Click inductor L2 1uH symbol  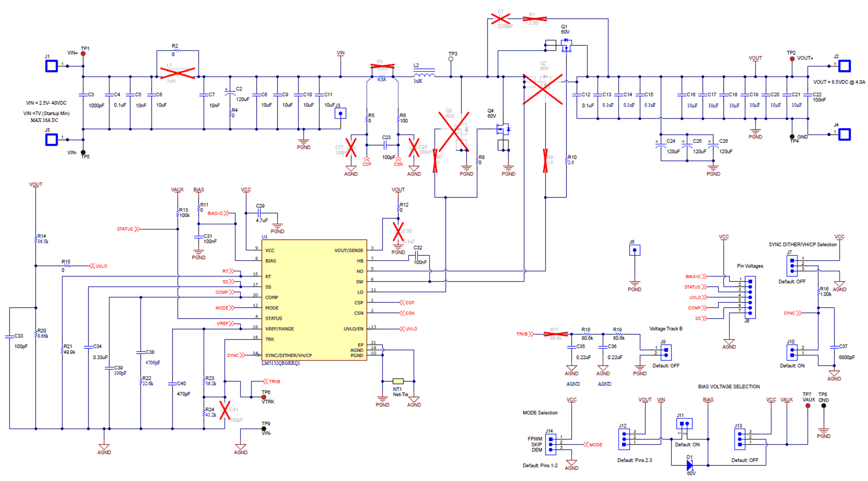424,73
